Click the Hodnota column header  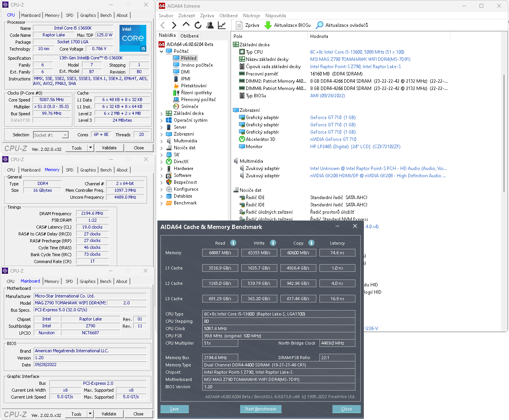pyautogui.click(x=319, y=36)
